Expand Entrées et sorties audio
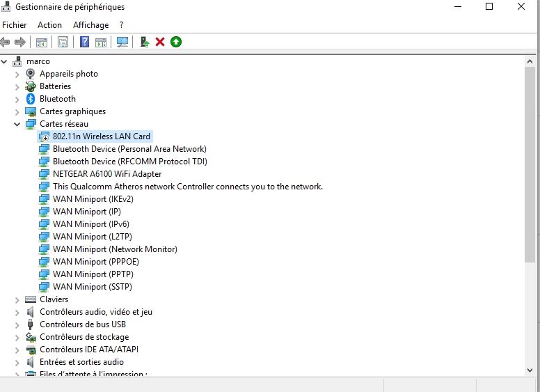This screenshot has height=392, width=540. 17,362
